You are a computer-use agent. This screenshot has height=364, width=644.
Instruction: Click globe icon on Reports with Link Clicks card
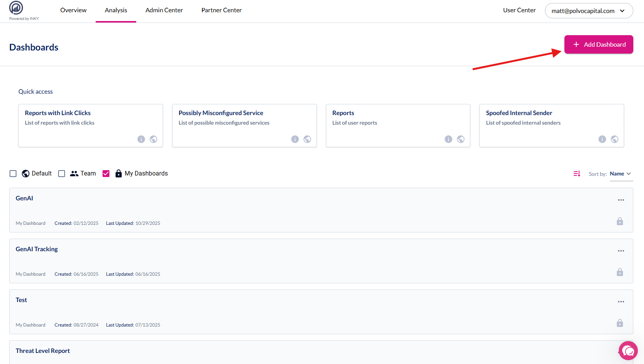pos(153,139)
